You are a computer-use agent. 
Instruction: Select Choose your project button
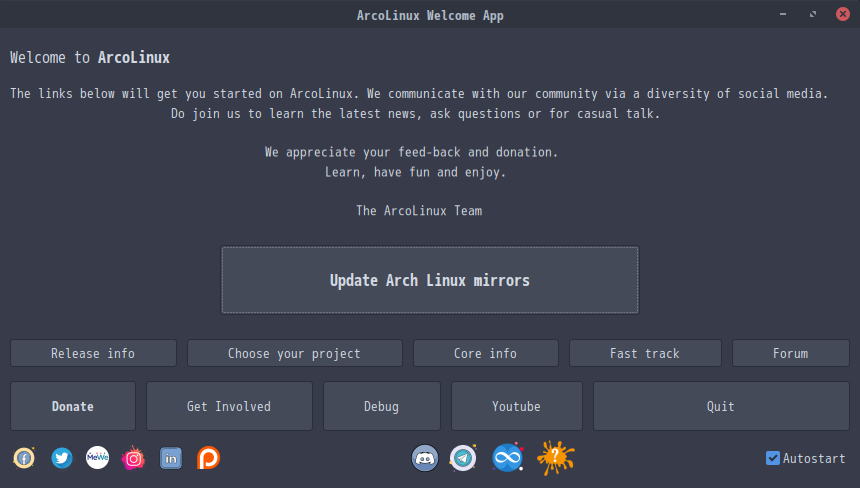[295, 353]
